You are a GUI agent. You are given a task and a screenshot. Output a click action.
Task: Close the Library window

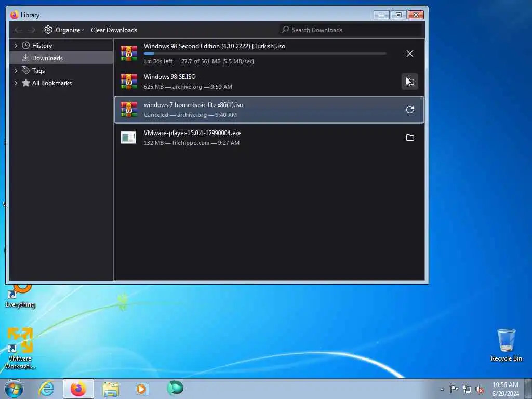coord(416,15)
